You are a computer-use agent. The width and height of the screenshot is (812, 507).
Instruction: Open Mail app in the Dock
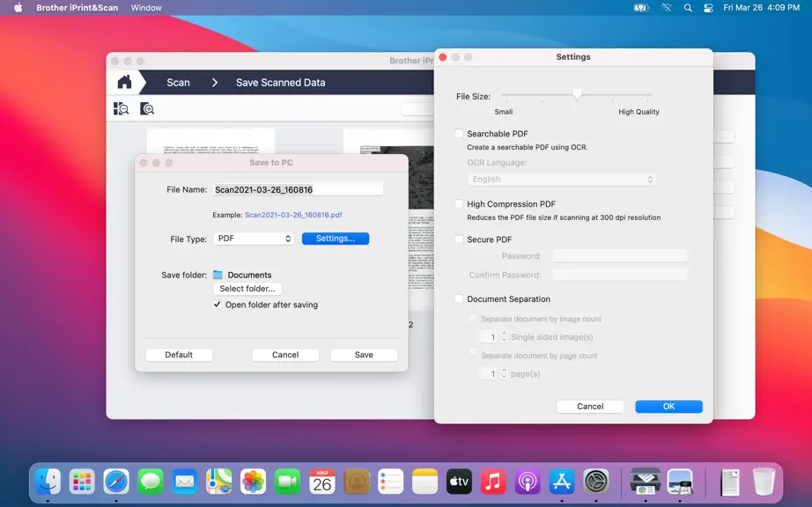tap(184, 481)
